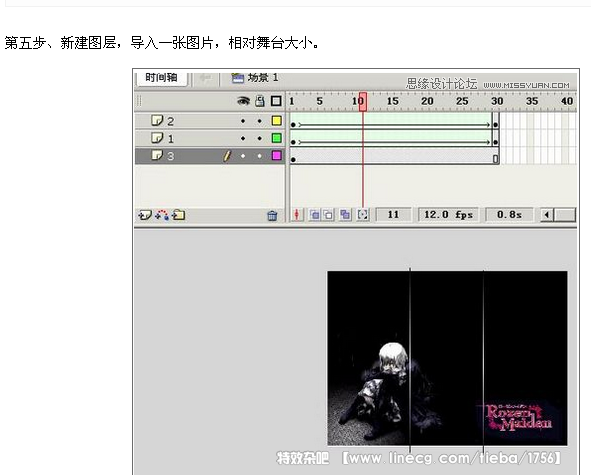Click the Center Frame button
Viewport: 591px width, 475px height.
297,215
